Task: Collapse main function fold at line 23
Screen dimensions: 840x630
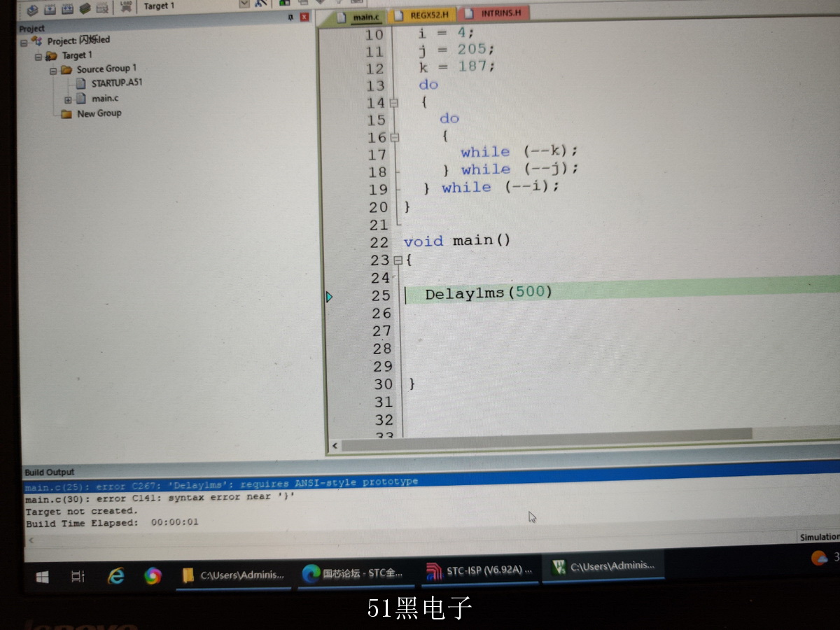Action: (x=397, y=260)
